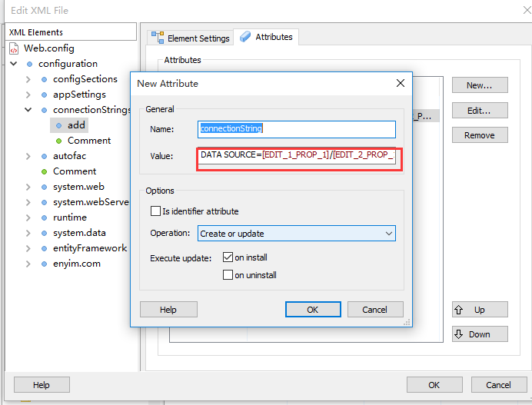Expand the system.webServer node

click(x=28, y=203)
